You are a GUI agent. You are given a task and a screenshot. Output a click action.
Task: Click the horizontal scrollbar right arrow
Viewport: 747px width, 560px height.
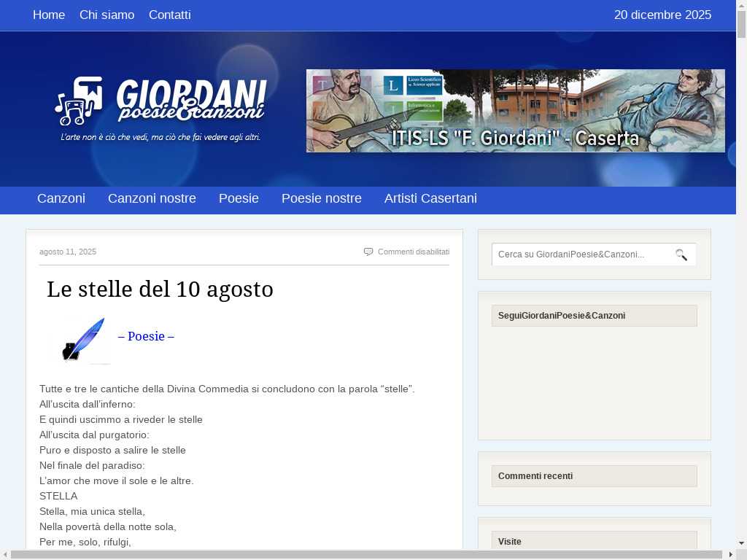point(731,554)
